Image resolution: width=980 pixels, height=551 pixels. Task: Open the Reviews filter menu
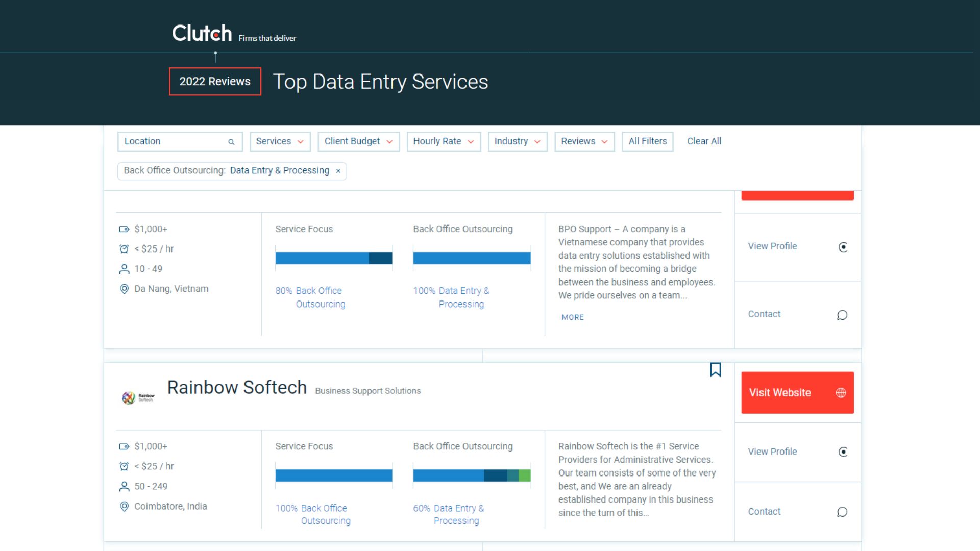pyautogui.click(x=584, y=141)
